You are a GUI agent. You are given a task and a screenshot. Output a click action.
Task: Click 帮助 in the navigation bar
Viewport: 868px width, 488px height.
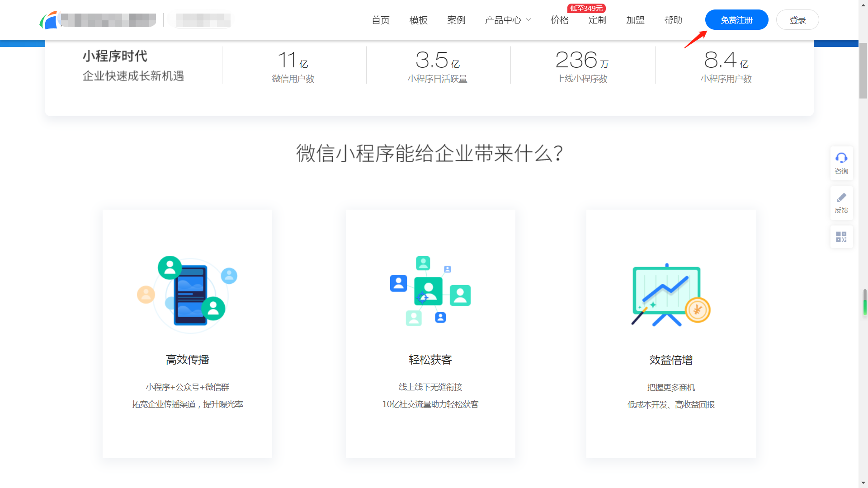[673, 20]
